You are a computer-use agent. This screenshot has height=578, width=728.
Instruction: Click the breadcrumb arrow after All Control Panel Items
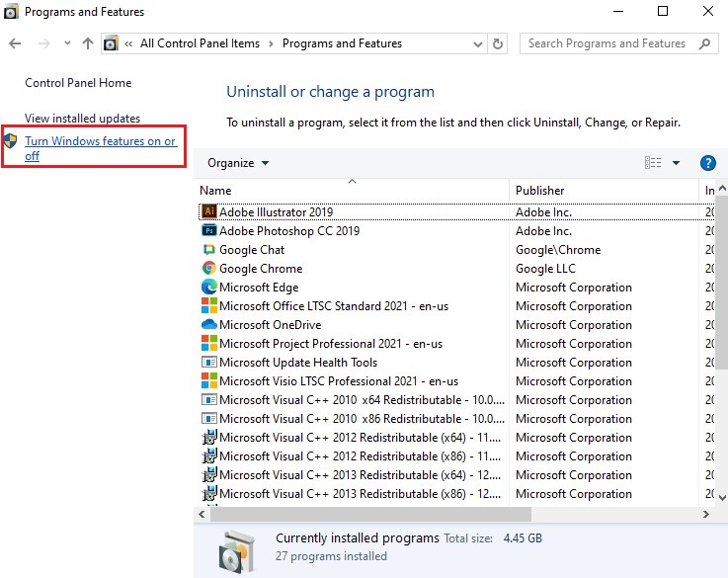click(271, 44)
